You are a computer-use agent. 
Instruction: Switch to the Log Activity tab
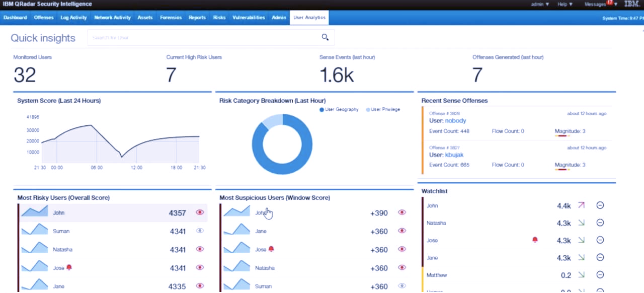[73, 18]
